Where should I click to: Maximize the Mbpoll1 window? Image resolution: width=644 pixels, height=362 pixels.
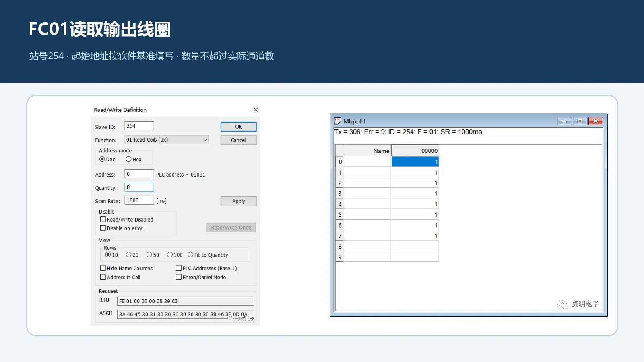click(x=580, y=121)
